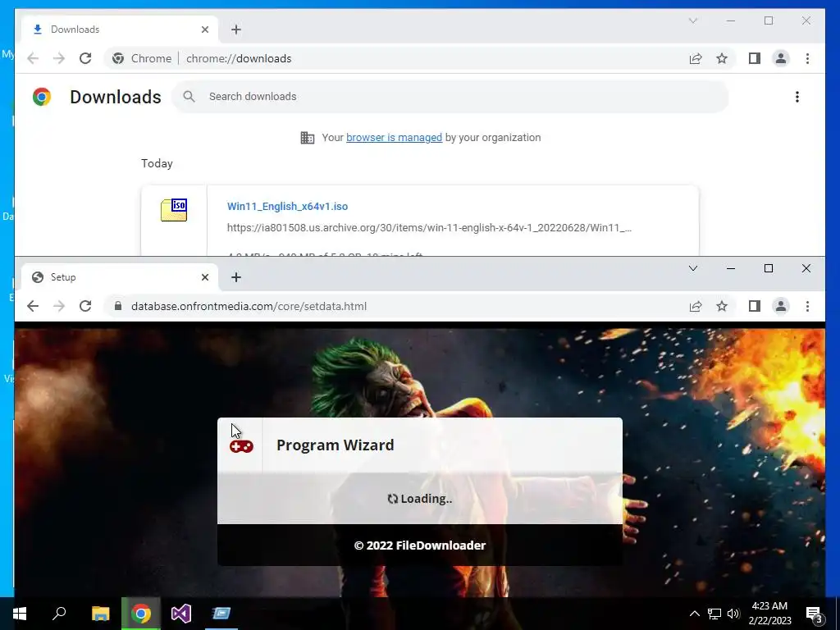Click the Program Wizard gamepad icon
The image size is (840, 630).
tap(241, 446)
